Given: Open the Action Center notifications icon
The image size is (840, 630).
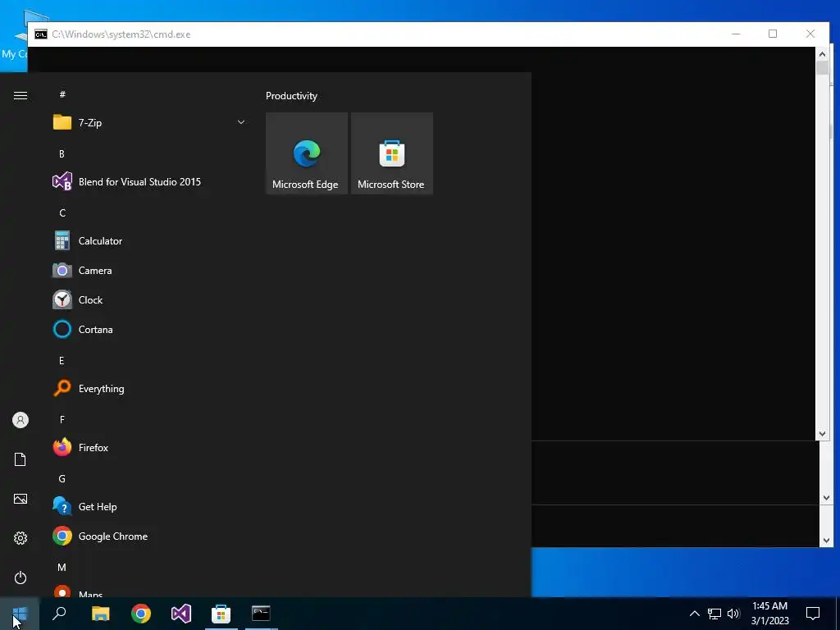Looking at the screenshot, I should coord(813,614).
